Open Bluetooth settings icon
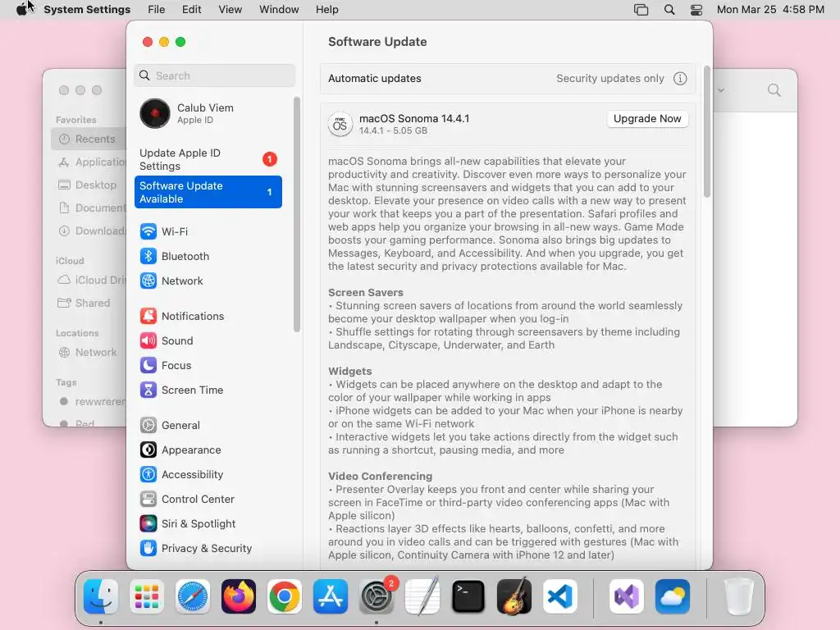This screenshot has height=630, width=840. coord(148,256)
